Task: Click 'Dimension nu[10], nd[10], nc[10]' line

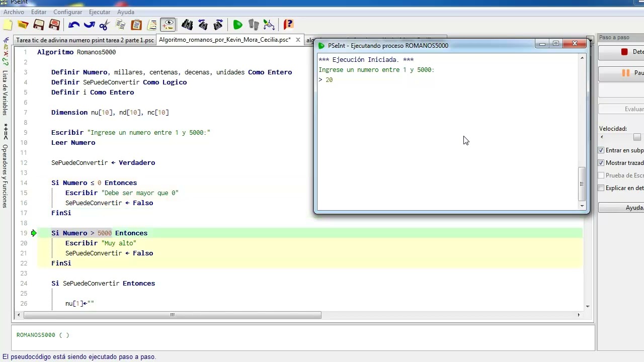Action: pos(110,113)
